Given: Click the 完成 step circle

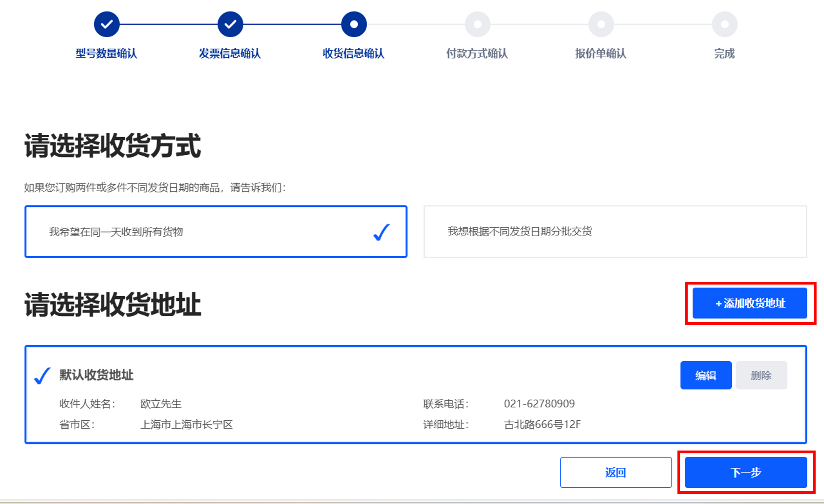Looking at the screenshot, I should [724, 24].
